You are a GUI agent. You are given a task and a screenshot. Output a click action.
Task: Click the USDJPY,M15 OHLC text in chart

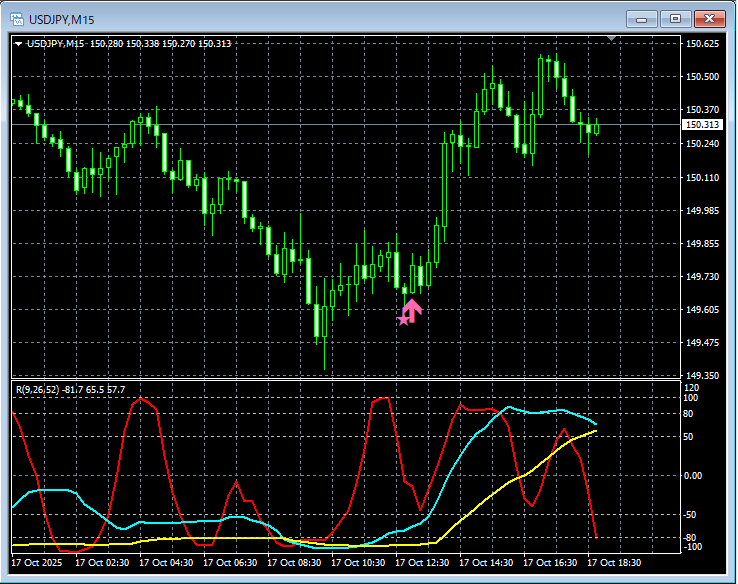pyautogui.click(x=130, y=43)
